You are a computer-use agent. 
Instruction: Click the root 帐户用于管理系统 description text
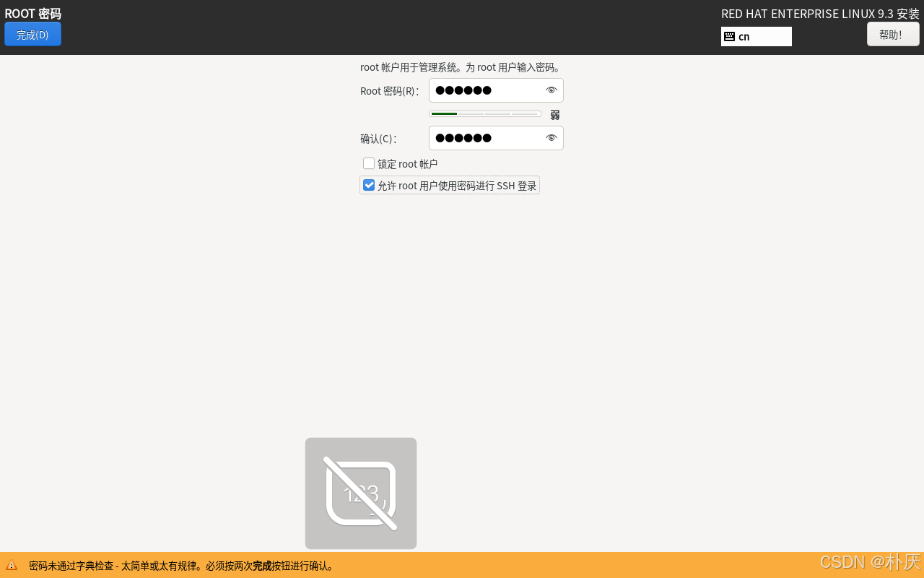461,67
